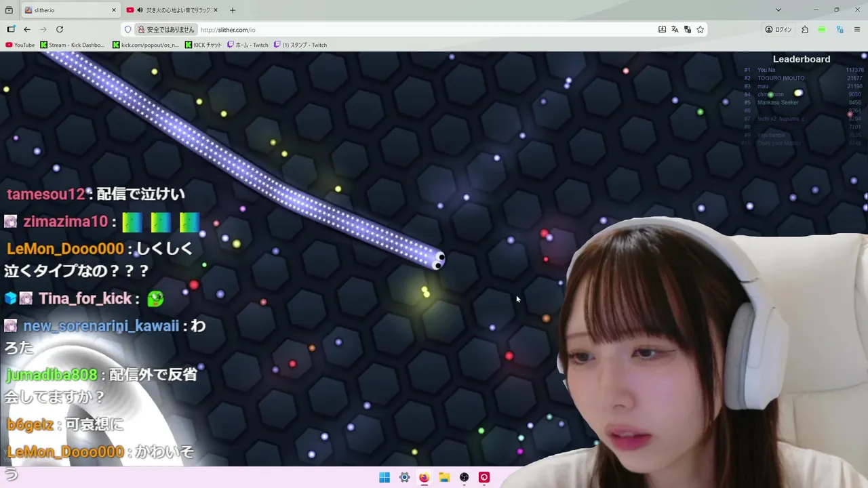Open Stream - Kick Dashboard bookmark
Viewport: 868px width, 488px height.
click(x=73, y=45)
